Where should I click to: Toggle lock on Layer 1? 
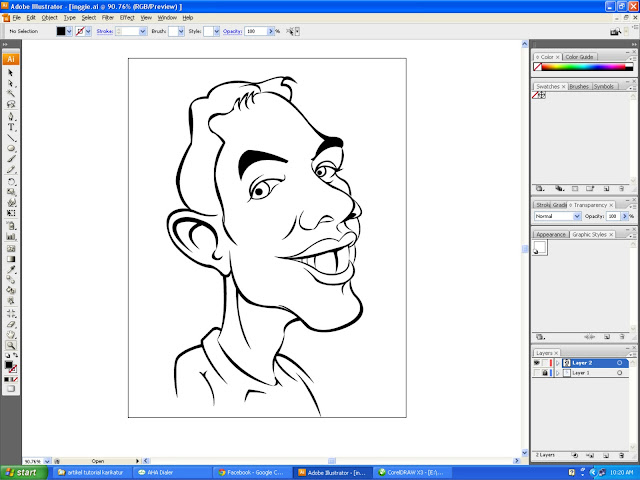pos(546,373)
